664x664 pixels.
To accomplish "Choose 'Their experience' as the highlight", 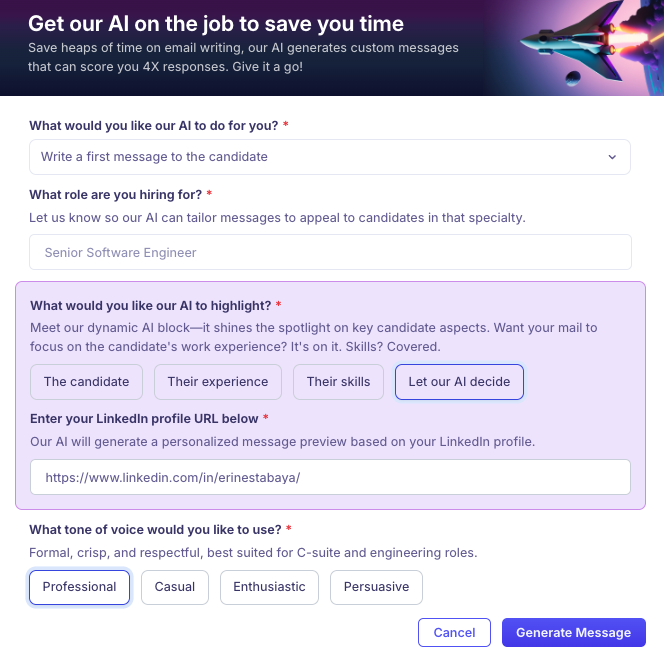I will (x=218, y=382).
